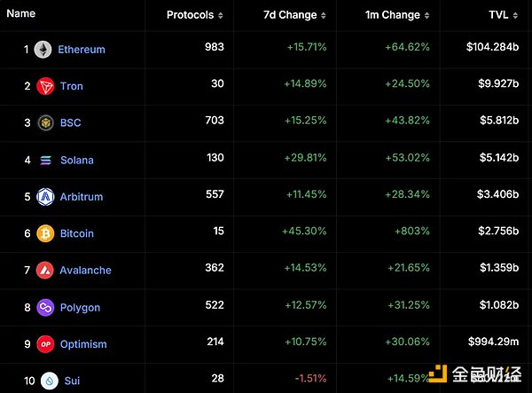The width and height of the screenshot is (532, 393).
Task: Sort table by TVL column
Action: tap(504, 15)
